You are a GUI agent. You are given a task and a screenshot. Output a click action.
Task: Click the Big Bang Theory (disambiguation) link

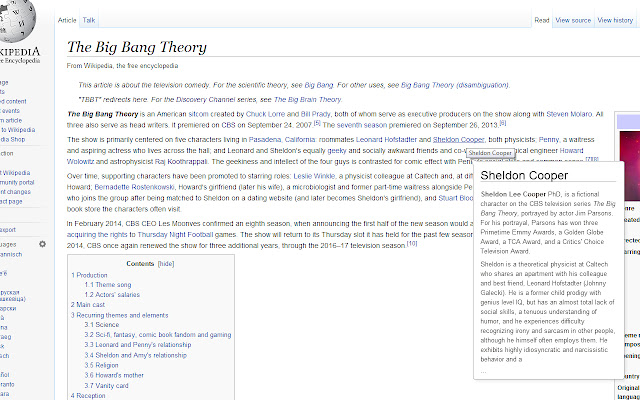click(x=455, y=85)
